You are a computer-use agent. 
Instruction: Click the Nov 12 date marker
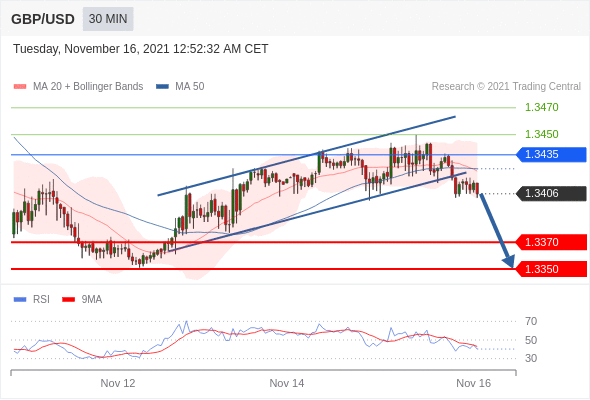[x=118, y=383]
